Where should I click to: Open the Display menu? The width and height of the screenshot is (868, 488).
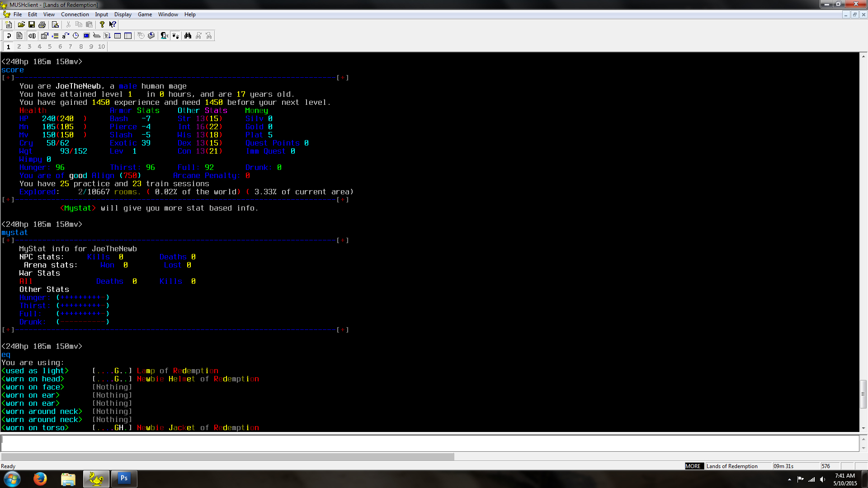tap(123, 14)
